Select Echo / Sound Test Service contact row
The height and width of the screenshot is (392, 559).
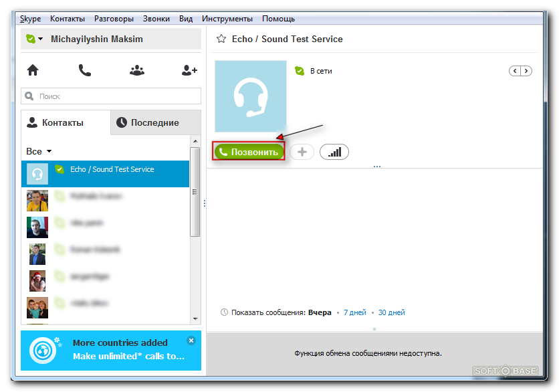(x=105, y=174)
